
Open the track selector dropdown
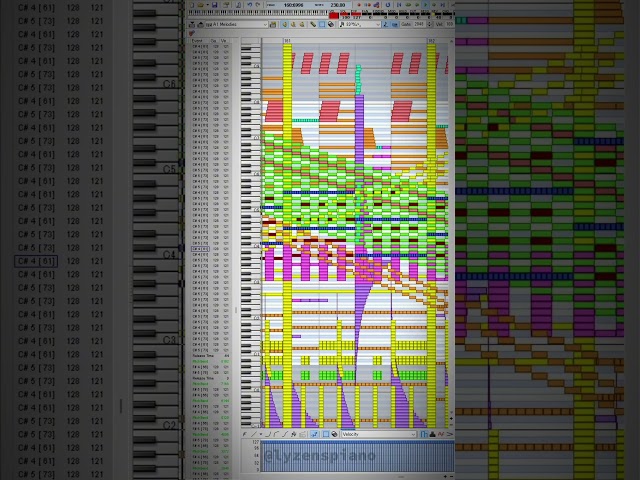coord(236,24)
